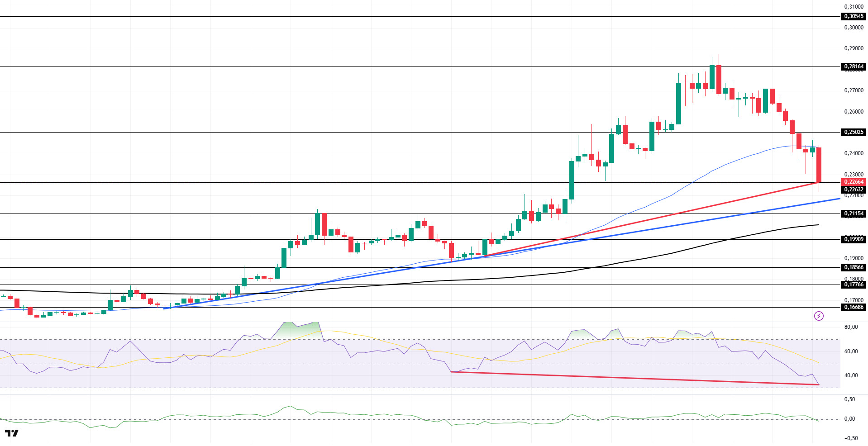Click the red current price label 0,22664
Screen dimensions: 868x446
[x=854, y=182]
